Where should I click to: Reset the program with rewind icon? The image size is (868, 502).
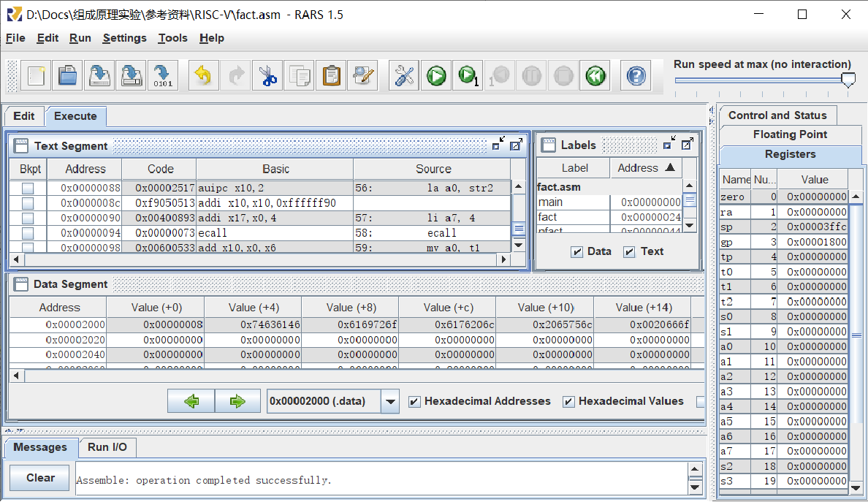(595, 75)
